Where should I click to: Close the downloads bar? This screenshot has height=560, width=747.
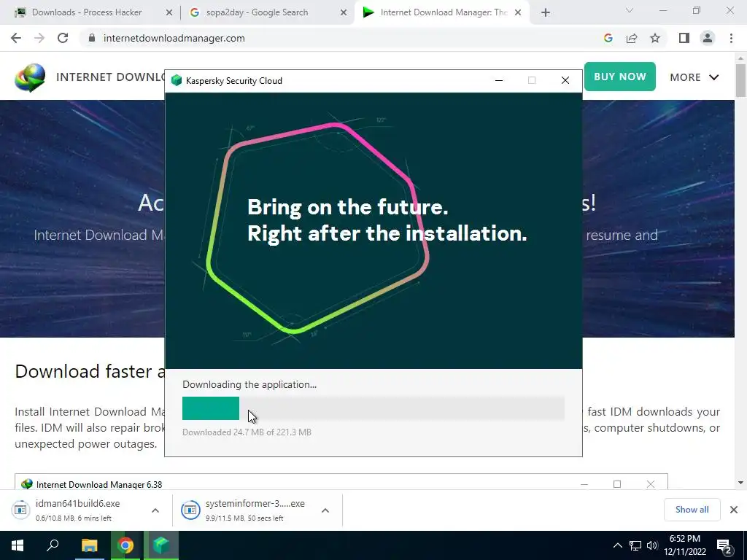coord(734,510)
